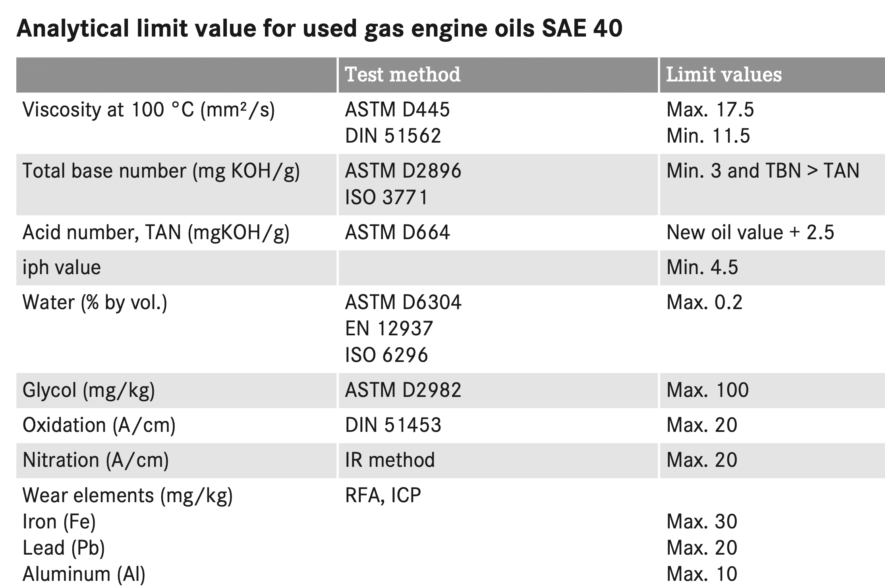Click the Total base number row label
This screenshot has width=885, height=588.
coord(161,171)
